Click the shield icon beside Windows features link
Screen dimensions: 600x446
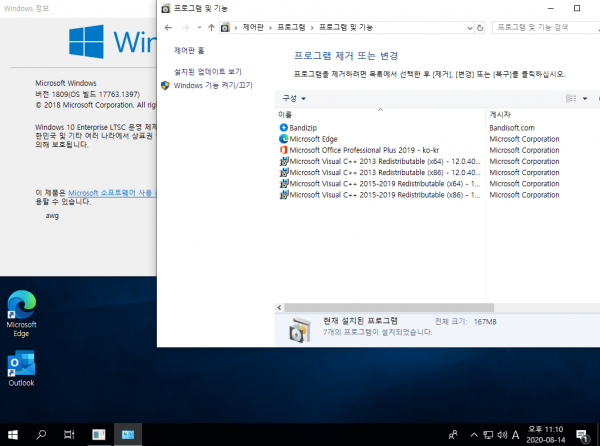165,85
